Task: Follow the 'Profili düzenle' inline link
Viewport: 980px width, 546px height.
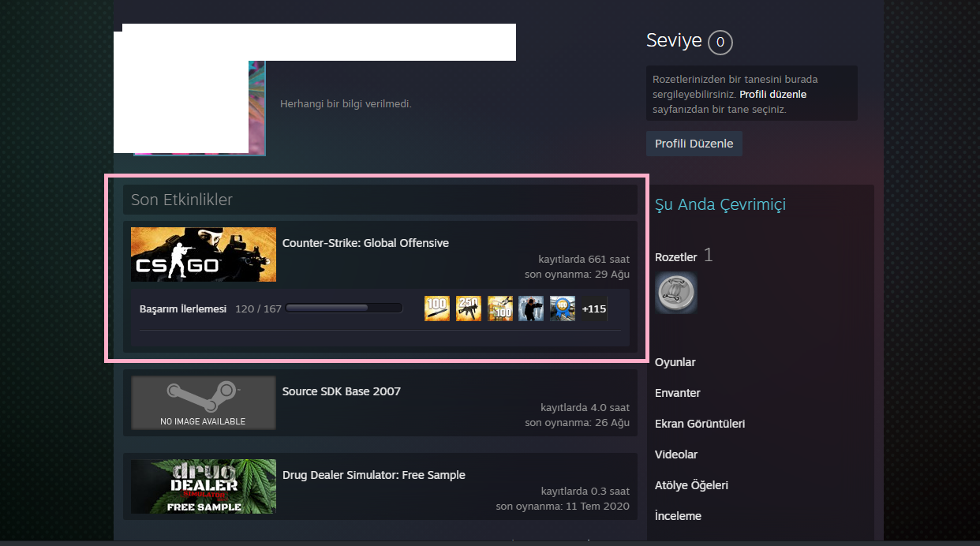Action: click(773, 94)
